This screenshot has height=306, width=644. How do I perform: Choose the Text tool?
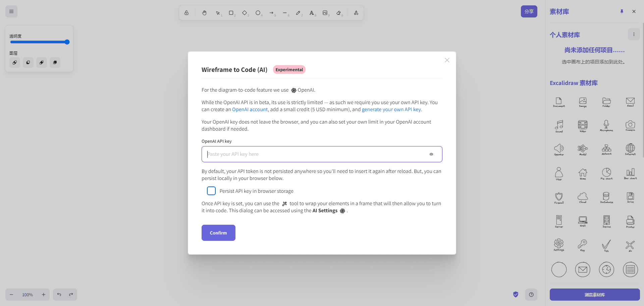coord(312,13)
